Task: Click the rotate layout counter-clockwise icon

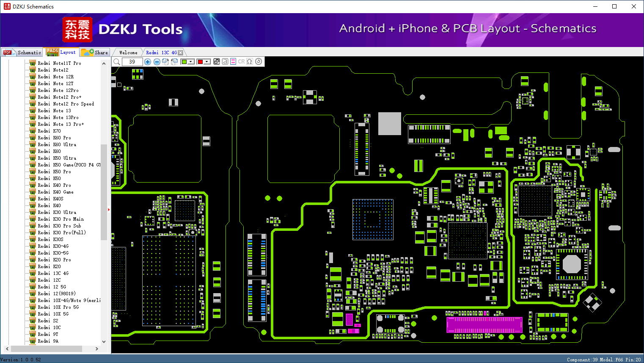Action: pyautogui.click(x=174, y=62)
